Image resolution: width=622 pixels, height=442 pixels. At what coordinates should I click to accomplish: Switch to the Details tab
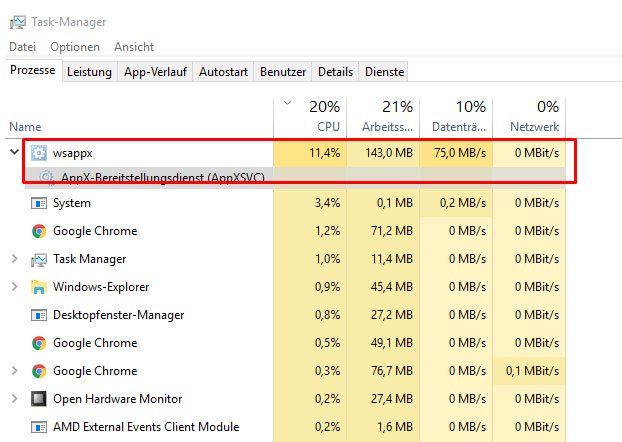click(x=335, y=72)
